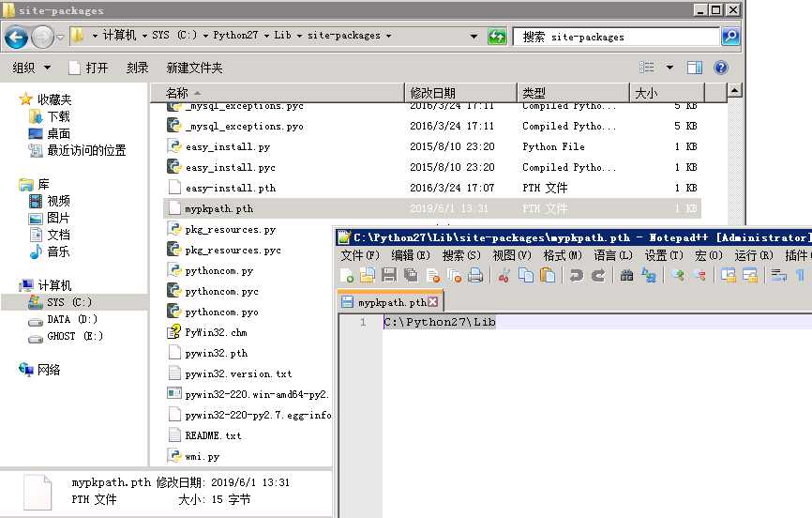Close the mypkpath.pth tab with red X
Image resolution: width=812 pixels, height=518 pixels.
433,302
